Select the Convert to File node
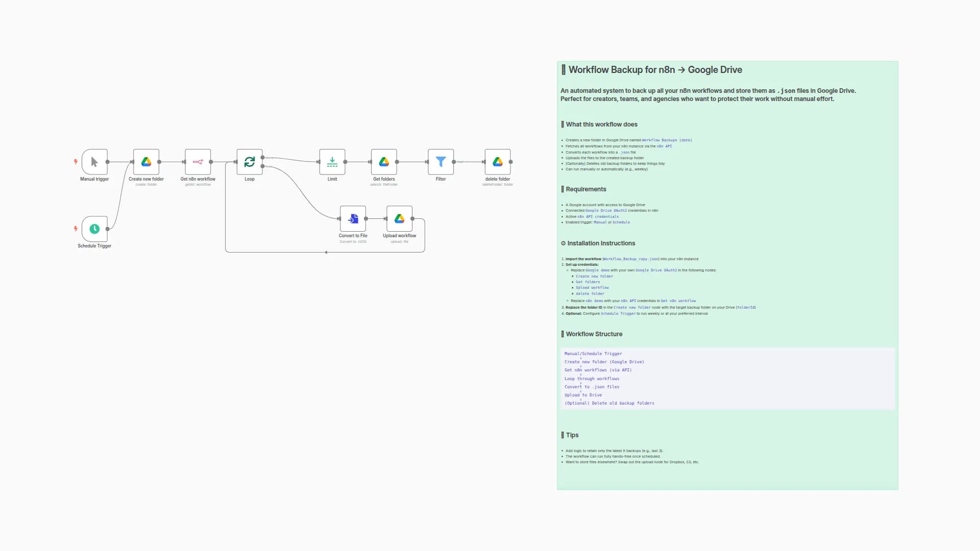980x551 pixels. click(353, 218)
